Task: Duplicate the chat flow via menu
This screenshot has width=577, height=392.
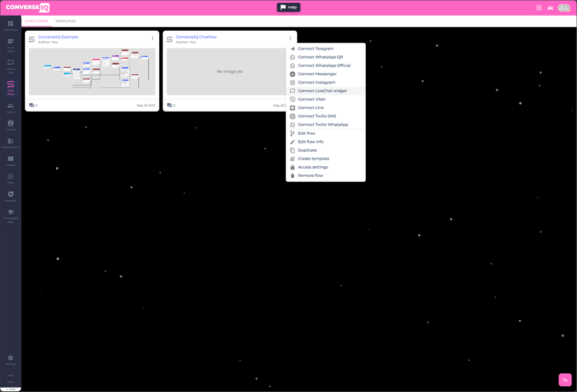Action: pyautogui.click(x=326, y=150)
